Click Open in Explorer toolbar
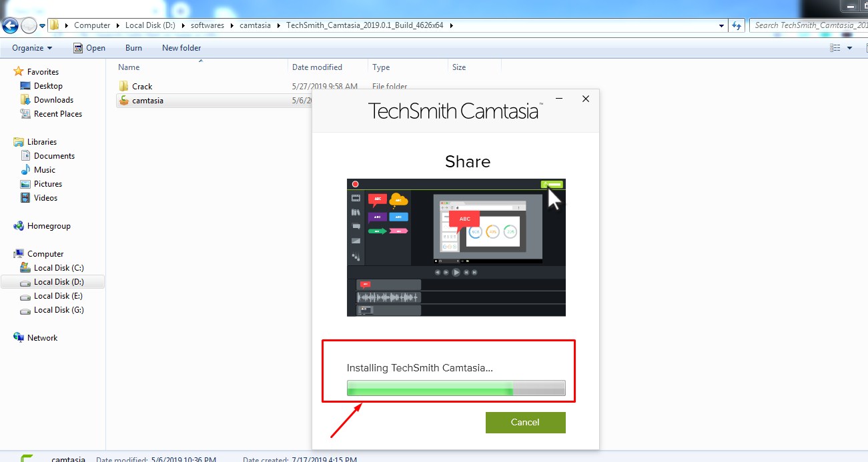 pos(89,48)
